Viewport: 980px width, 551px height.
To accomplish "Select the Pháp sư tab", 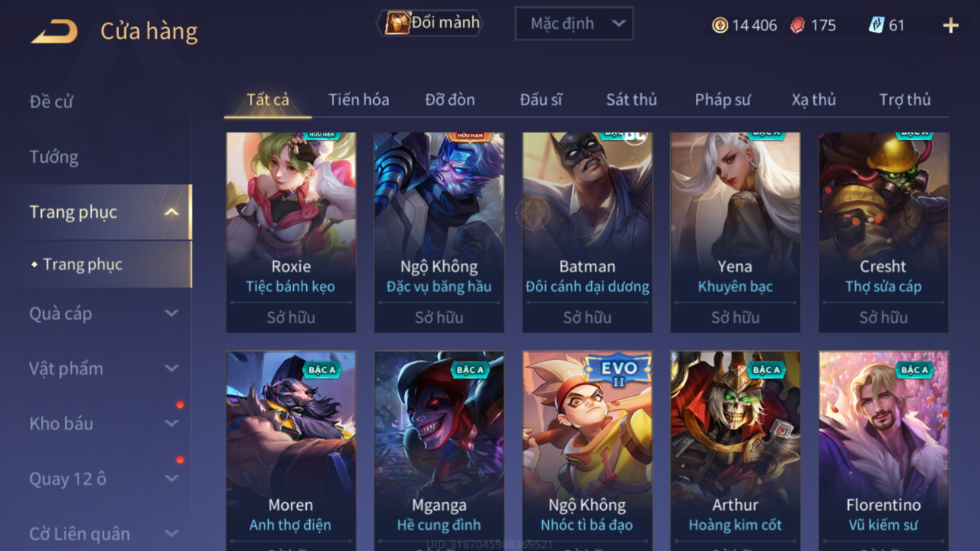I will 723,100.
